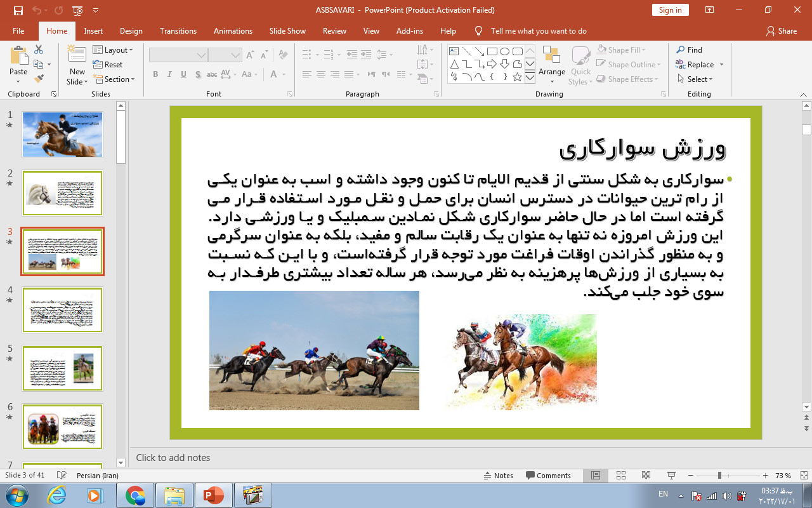Screen dimensions: 812x508
Task: Open the Arrange tool
Action: (x=551, y=63)
